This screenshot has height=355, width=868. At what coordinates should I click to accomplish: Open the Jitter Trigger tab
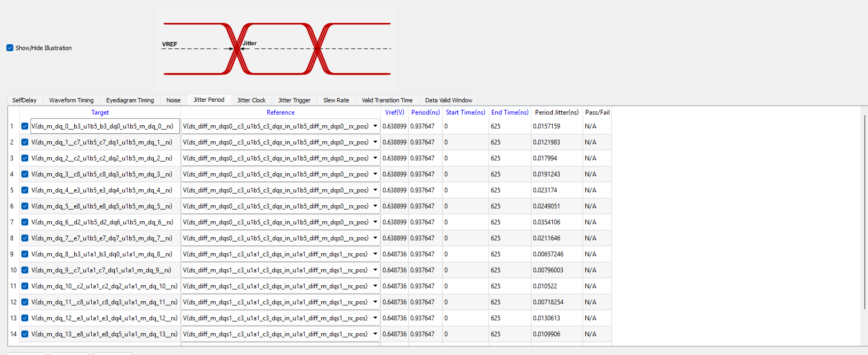pyautogui.click(x=294, y=100)
